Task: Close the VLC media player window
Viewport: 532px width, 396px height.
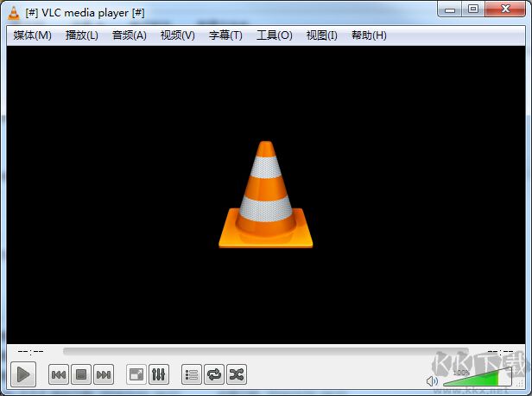Action: (505, 10)
